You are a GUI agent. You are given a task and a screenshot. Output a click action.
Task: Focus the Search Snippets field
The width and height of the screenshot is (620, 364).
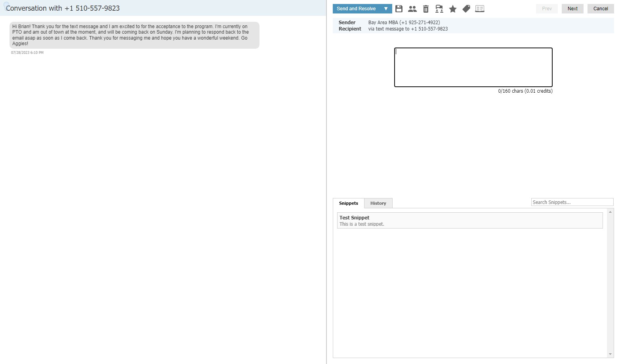click(572, 202)
